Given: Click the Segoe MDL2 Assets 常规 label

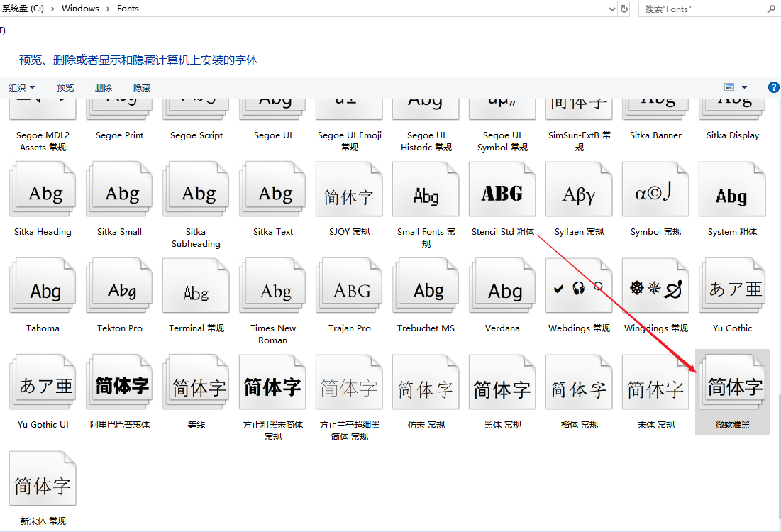Looking at the screenshot, I should tap(43, 141).
